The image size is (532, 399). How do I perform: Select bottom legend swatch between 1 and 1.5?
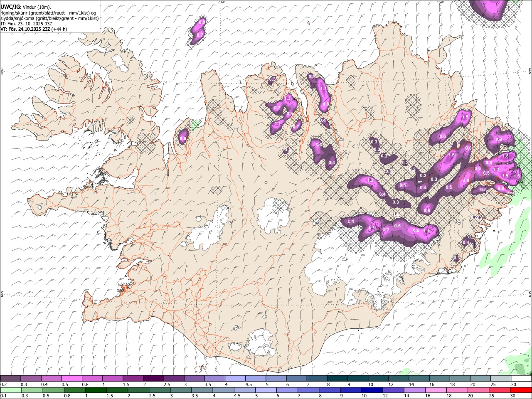96,390
